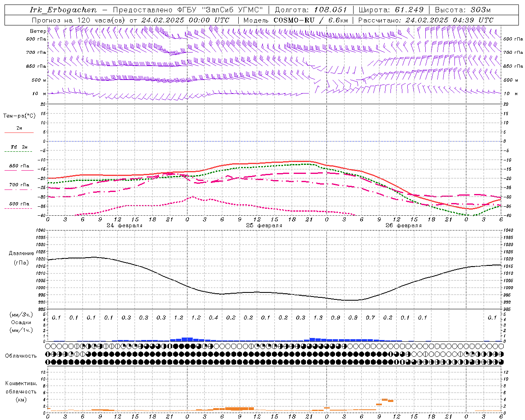Click the '24 февраля' date label
Viewport: 525px width, 420px height.
point(125,226)
